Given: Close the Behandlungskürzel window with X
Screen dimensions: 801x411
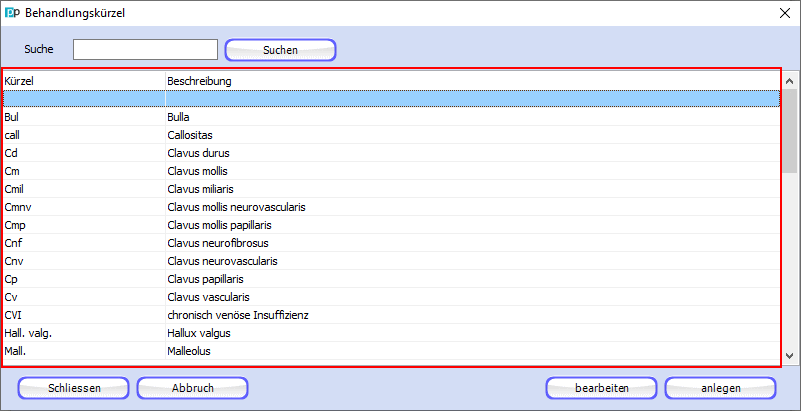Looking at the screenshot, I should pyautogui.click(x=784, y=13).
